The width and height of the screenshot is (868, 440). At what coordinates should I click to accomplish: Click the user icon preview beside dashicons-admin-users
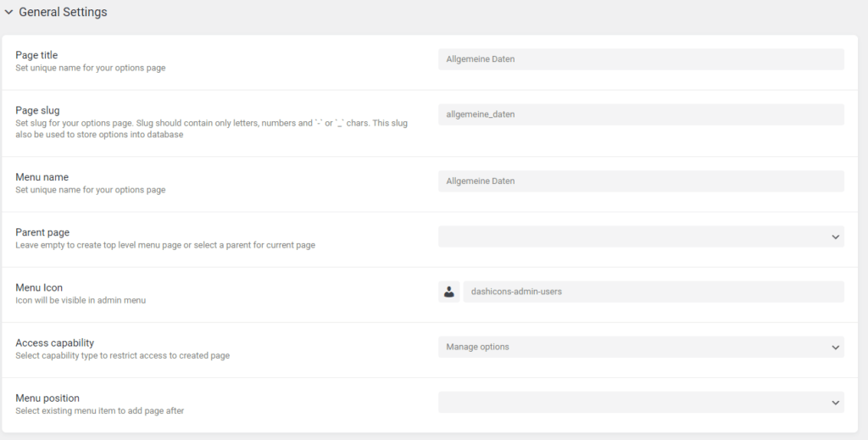point(448,292)
